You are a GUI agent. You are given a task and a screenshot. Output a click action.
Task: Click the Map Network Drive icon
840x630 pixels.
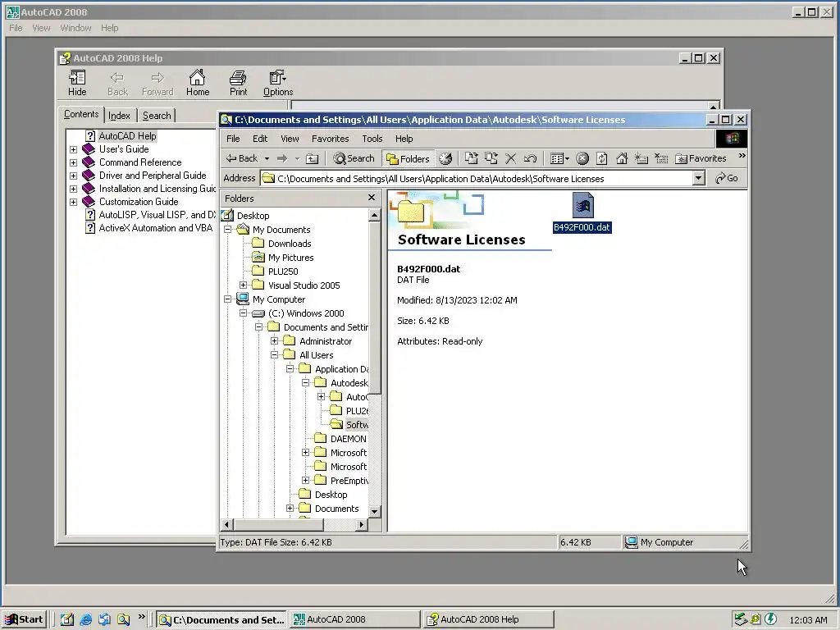(x=641, y=158)
